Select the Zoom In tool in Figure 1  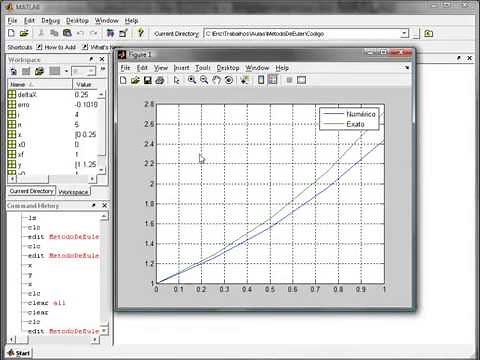tap(192, 80)
